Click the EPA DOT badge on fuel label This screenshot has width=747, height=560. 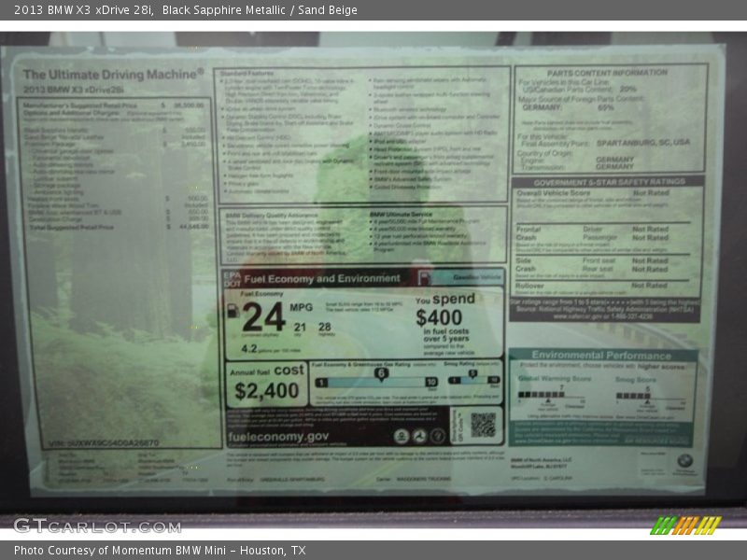(x=232, y=279)
